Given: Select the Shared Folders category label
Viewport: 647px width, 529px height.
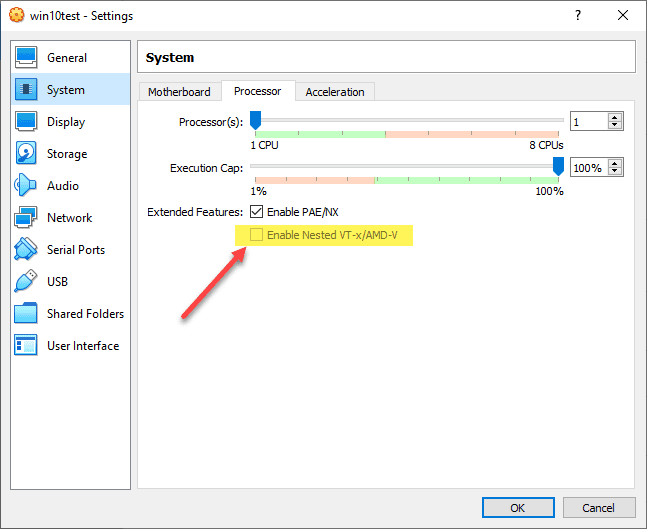Looking at the screenshot, I should click(x=85, y=314).
